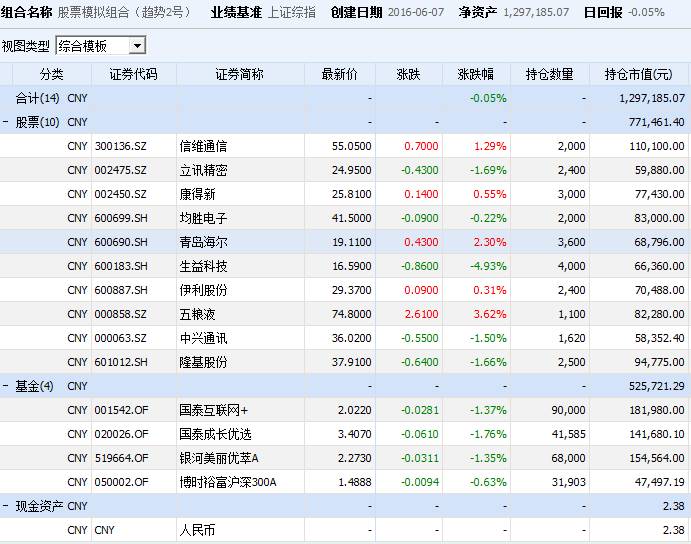Collapse the 现金资产 group

(x=5, y=506)
